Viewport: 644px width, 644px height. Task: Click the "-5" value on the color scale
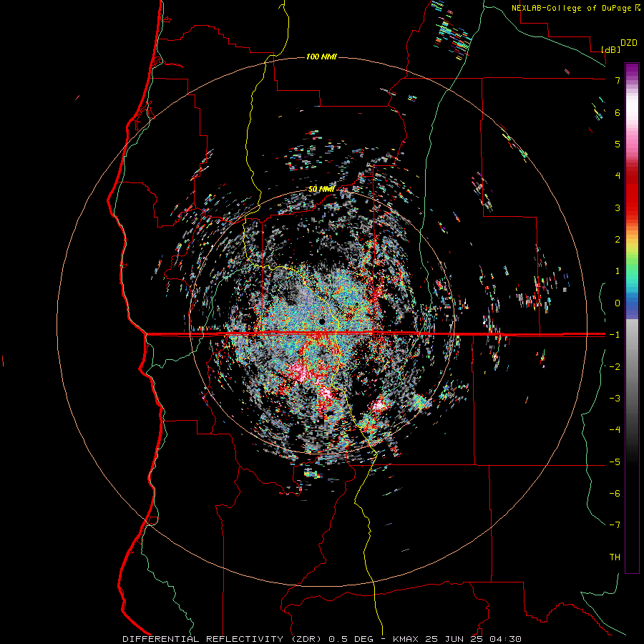pyautogui.click(x=615, y=462)
